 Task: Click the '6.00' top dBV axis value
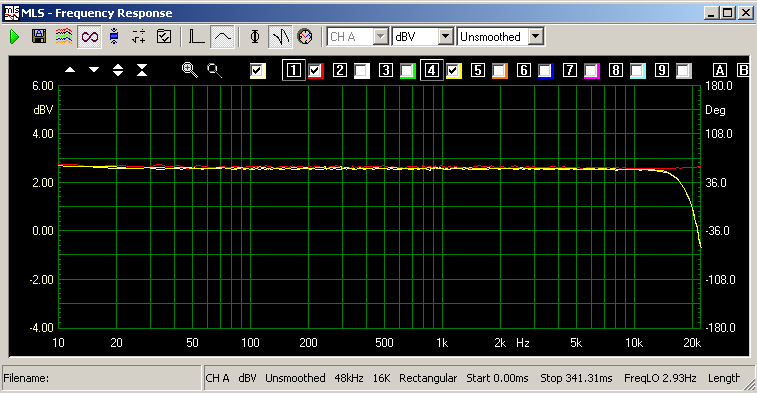tap(42, 86)
